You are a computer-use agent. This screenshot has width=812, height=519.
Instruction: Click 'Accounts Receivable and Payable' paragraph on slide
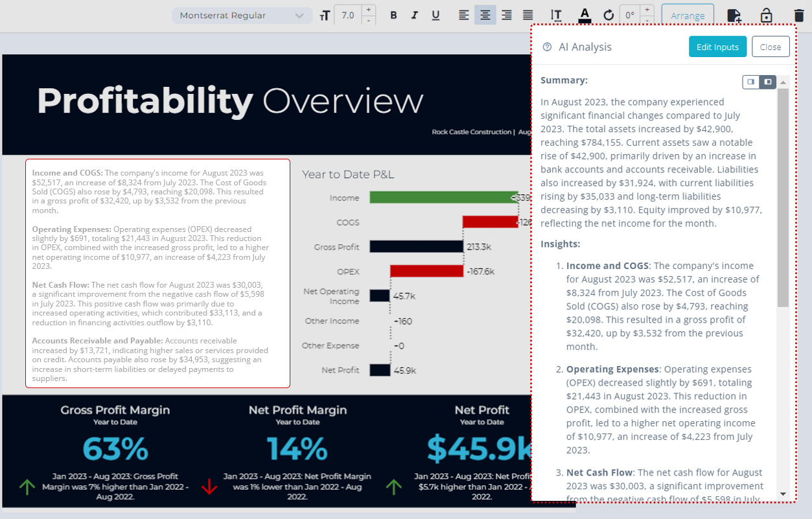(150, 359)
